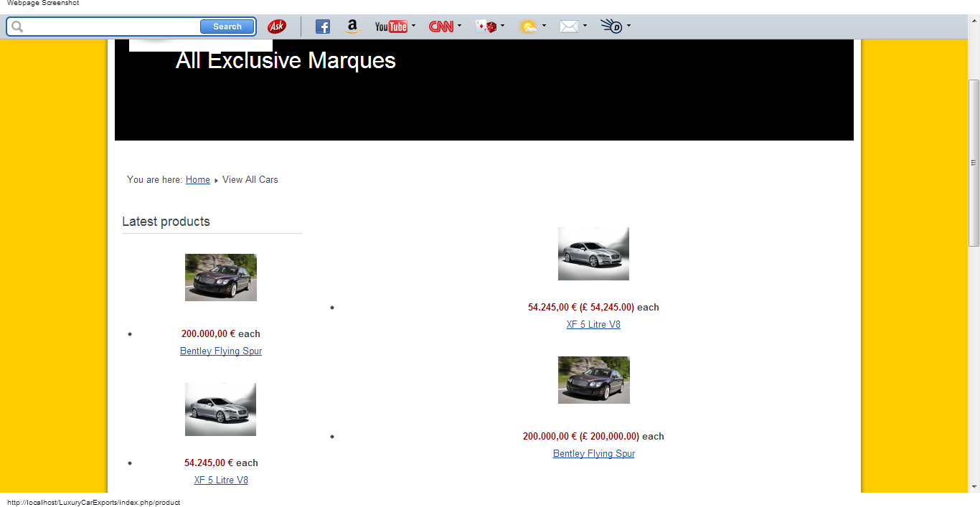Expand the weather dropdown arrow
The height and width of the screenshot is (507, 980).
coord(544,26)
